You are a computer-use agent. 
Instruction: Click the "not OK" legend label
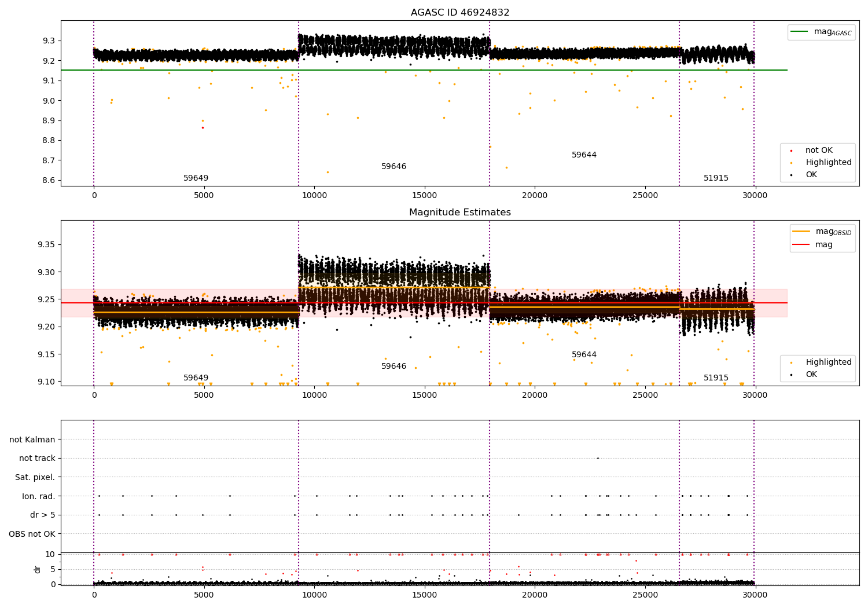pyautogui.click(x=819, y=151)
